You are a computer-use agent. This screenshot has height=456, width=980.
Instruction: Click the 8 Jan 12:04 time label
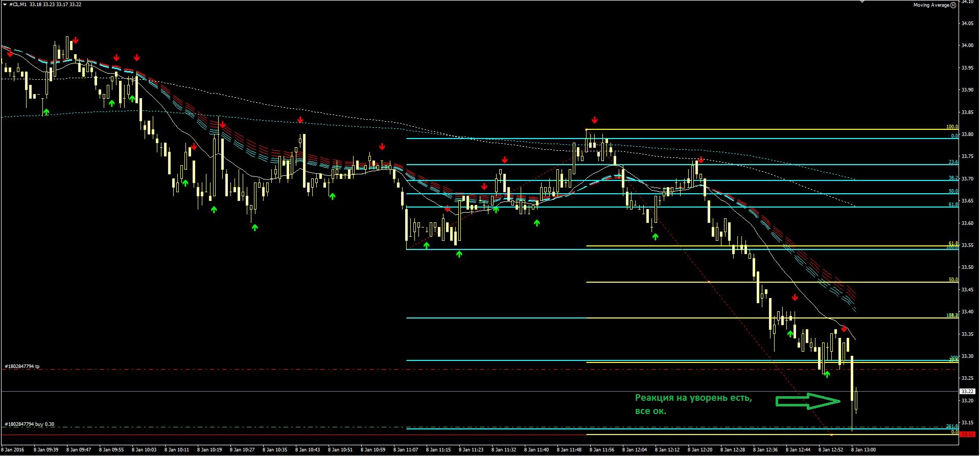[x=635, y=450]
